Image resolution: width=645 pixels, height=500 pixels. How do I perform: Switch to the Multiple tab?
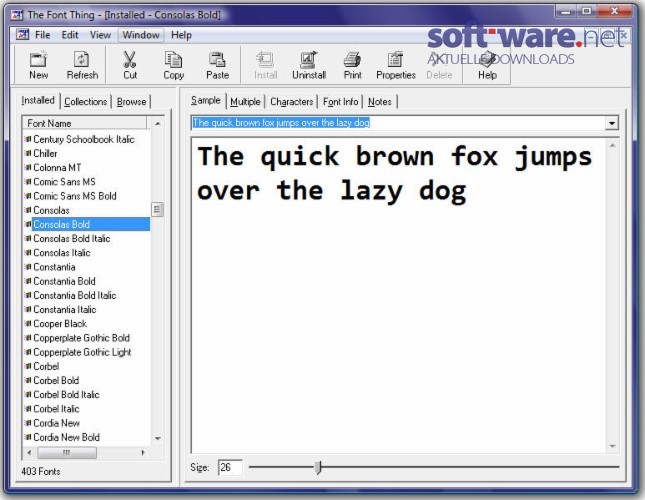(x=245, y=102)
